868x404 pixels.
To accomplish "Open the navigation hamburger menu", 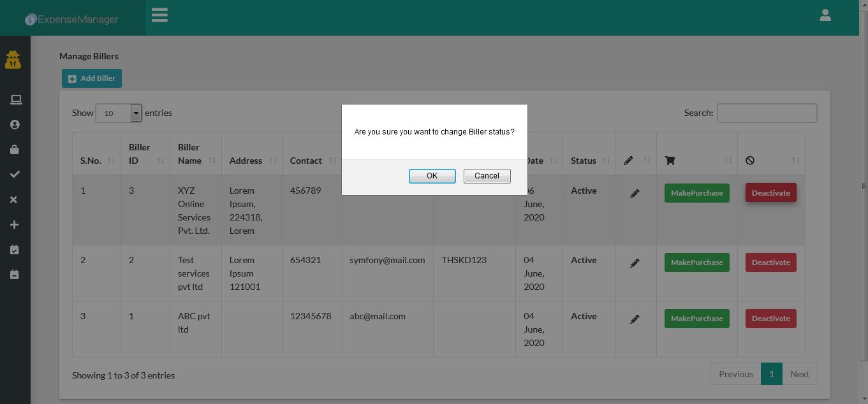I will [159, 15].
